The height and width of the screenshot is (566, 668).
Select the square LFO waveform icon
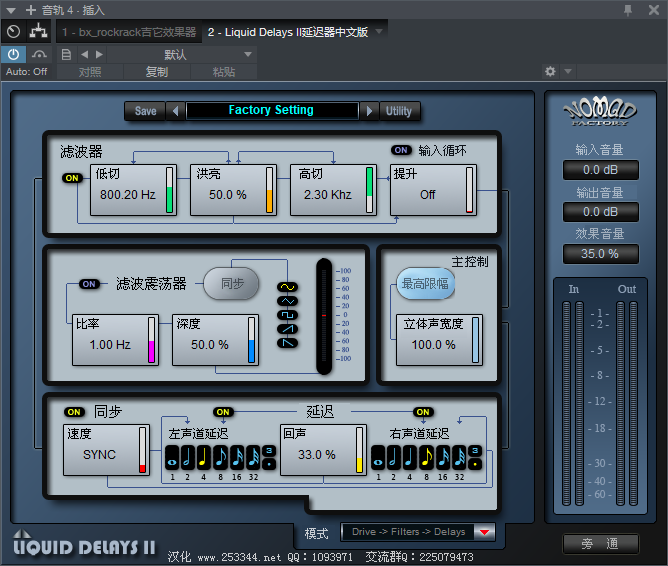[x=288, y=315]
